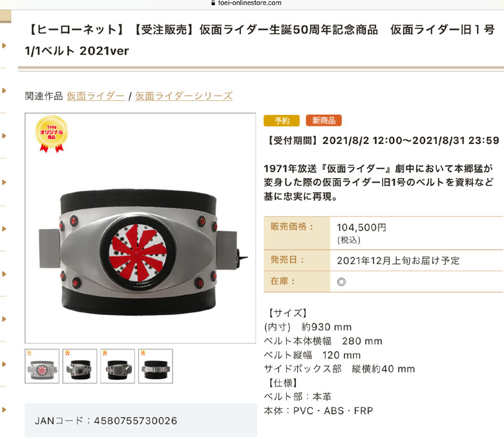Expand the bottommost sidebar arrow item
This screenshot has height=439, width=504.
click(4, 410)
